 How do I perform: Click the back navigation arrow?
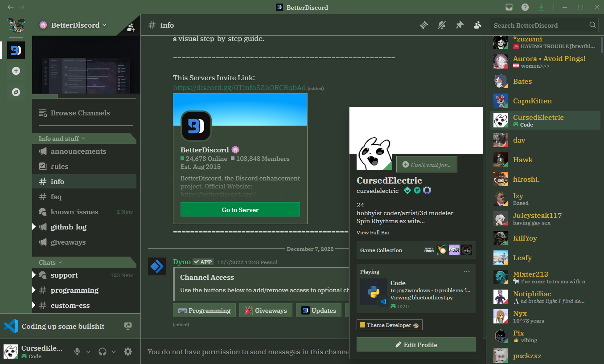[x=10, y=7]
